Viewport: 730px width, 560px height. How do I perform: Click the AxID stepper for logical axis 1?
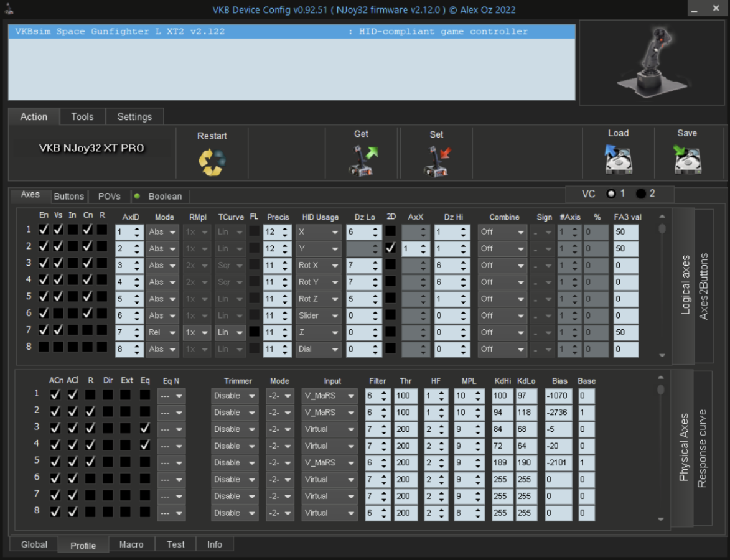(x=137, y=232)
